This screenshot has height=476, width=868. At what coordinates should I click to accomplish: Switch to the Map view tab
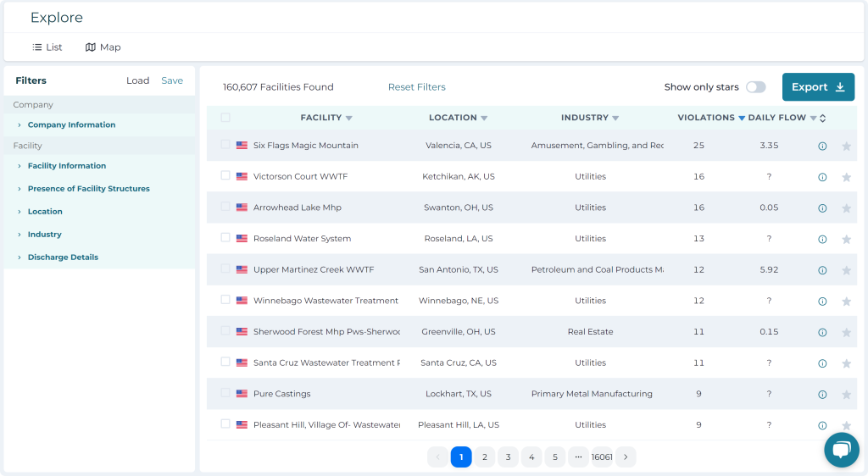pyautogui.click(x=103, y=47)
